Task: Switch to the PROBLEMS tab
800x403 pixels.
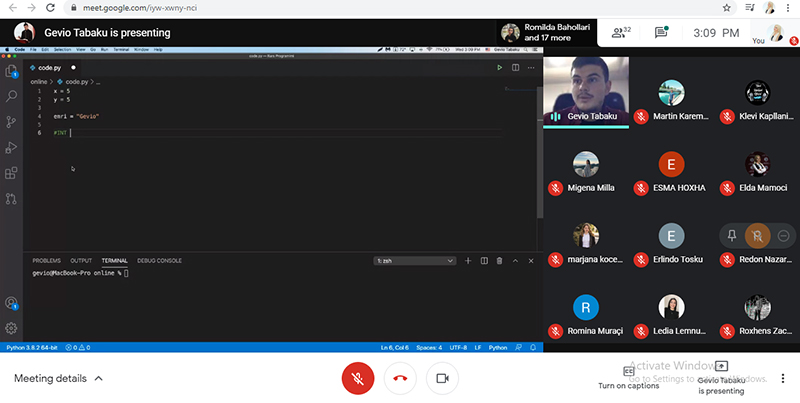Action: (x=46, y=261)
